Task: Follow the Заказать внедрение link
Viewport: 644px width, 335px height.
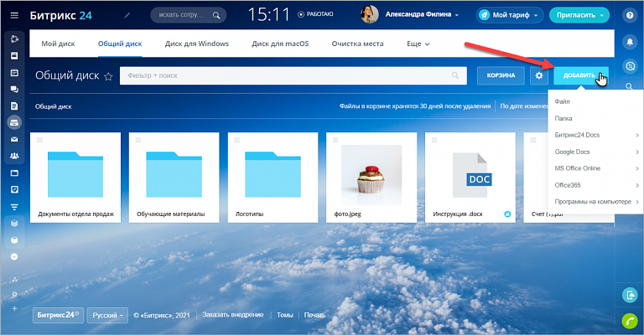Action: [233, 315]
